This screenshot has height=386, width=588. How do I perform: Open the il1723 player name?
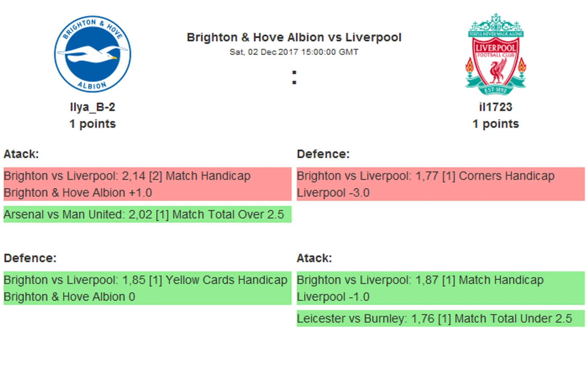coord(495,107)
